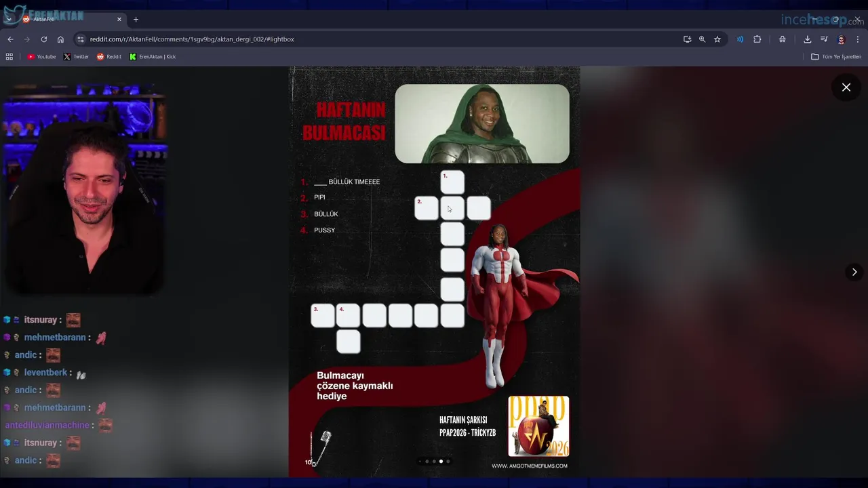Click the 'HAFTANIN BULMACASI' heading
This screenshot has height=488, width=868.
pos(344,121)
